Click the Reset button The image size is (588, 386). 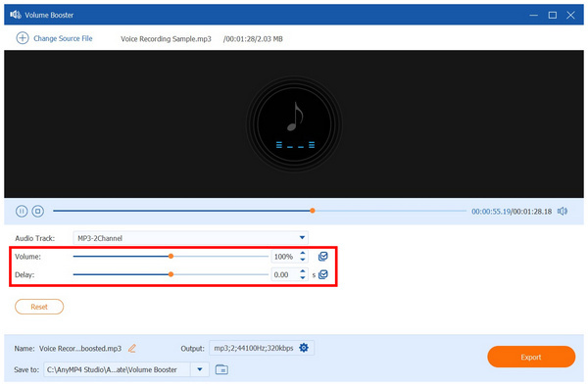39,307
